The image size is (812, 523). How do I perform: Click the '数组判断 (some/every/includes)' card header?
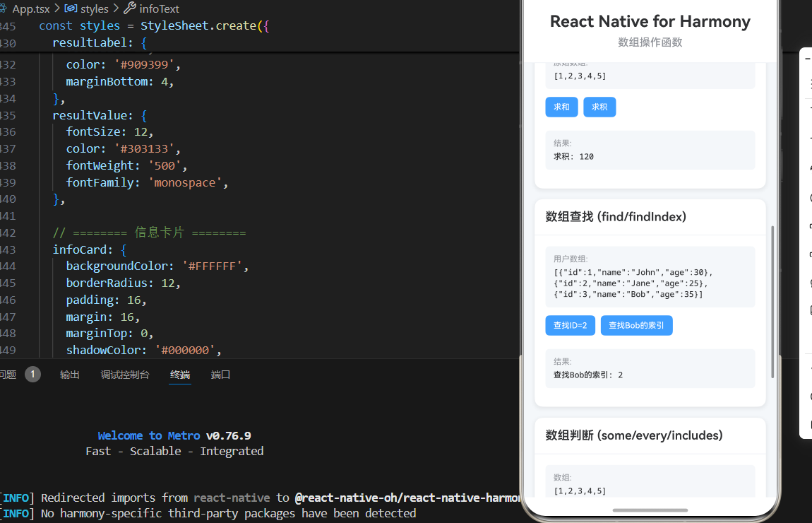pos(634,435)
